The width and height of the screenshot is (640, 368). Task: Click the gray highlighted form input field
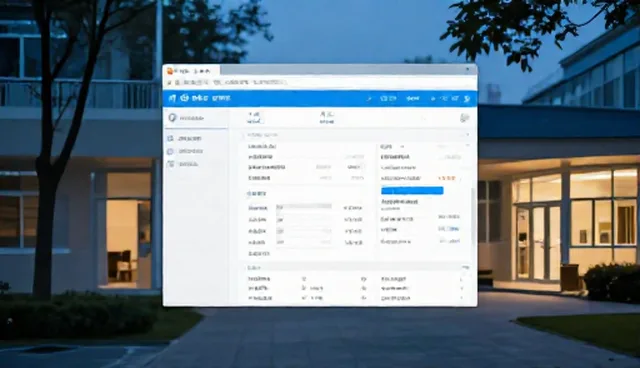pyautogui.click(x=304, y=207)
